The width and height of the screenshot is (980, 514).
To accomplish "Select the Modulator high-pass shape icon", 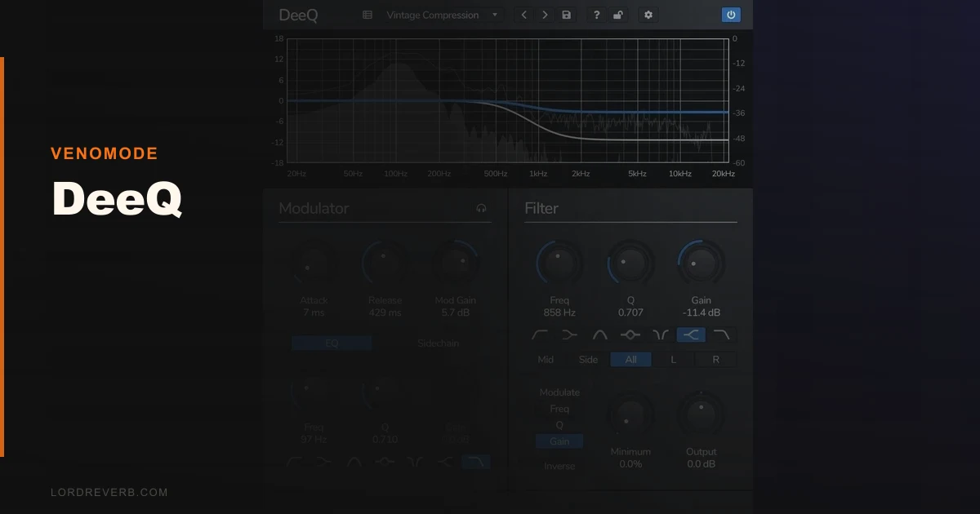I will (296, 463).
